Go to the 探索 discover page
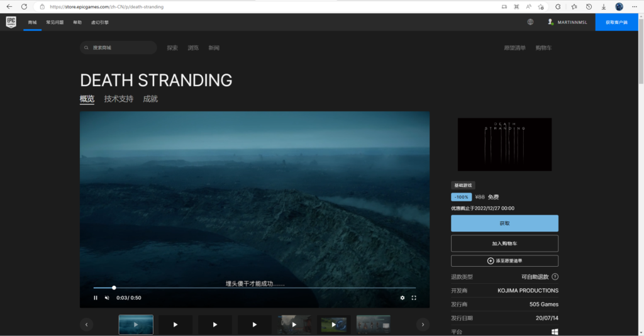The height and width of the screenshot is (336, 644). [172, 48]
